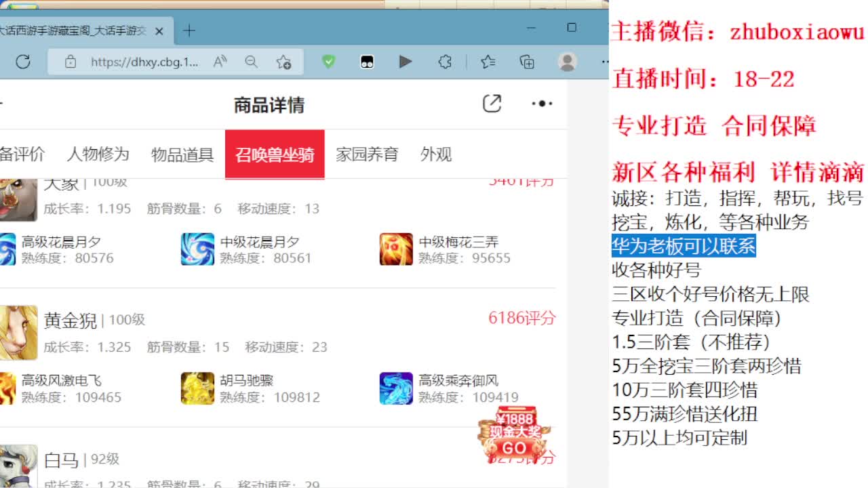Viewport: 868px width, 488px height.
Task: Click highlighted 华为老板可以联系 text
Action: pos(684,246)
